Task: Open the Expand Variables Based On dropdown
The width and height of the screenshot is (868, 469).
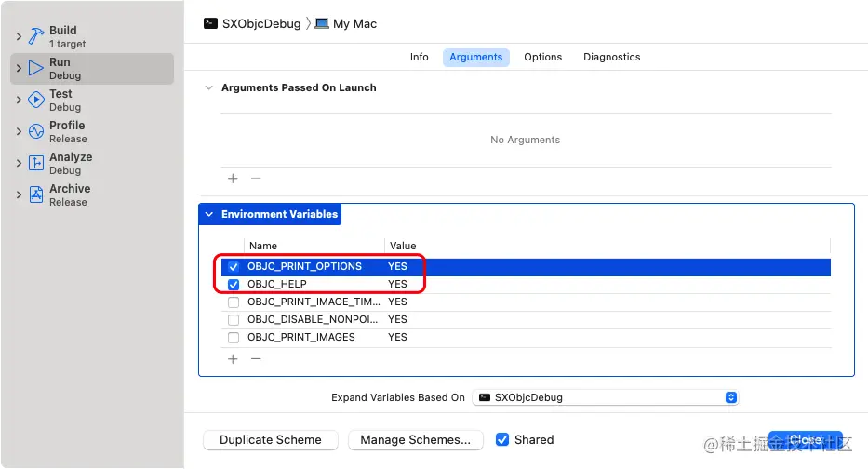Action: [x=605, y=397]
